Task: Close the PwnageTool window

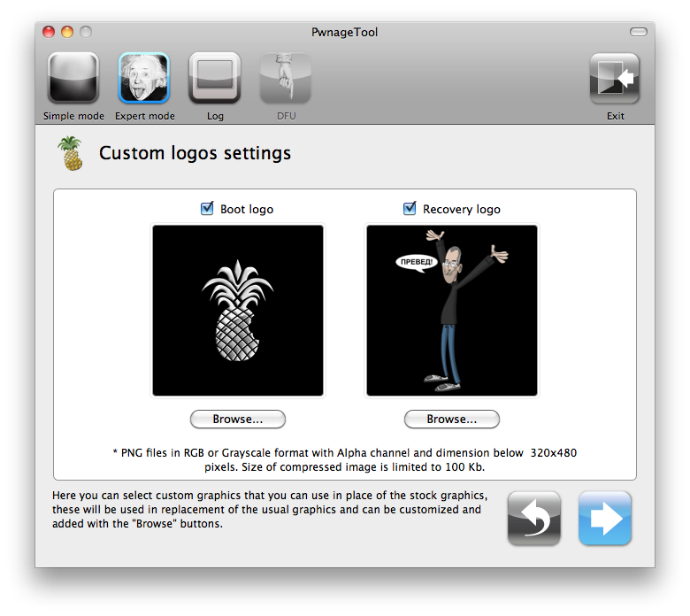Action: click(50, 32)
